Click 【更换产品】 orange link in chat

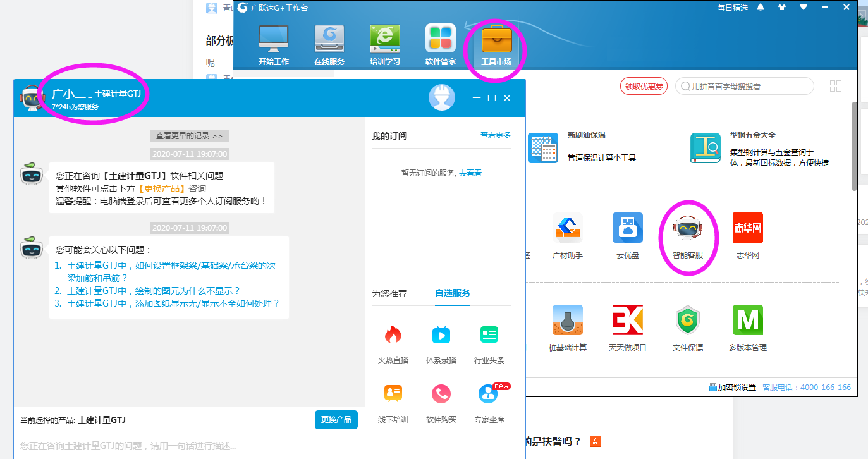[162, 188]
